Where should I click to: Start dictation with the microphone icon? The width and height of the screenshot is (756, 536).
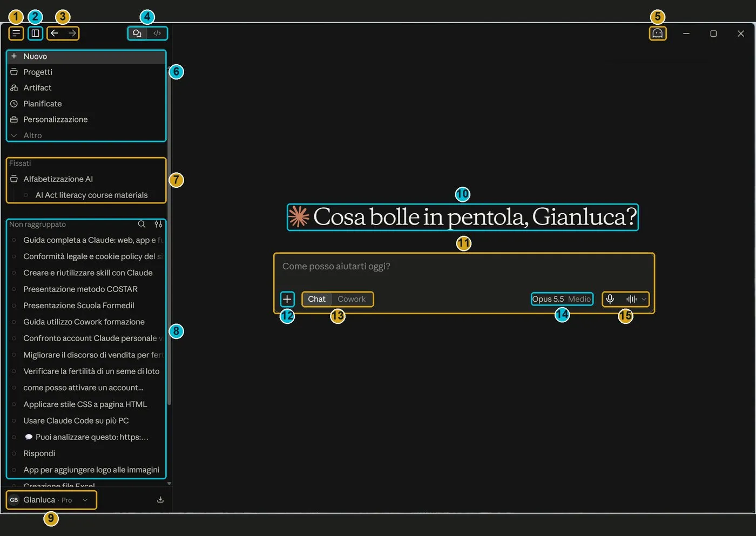click(610, 299)
